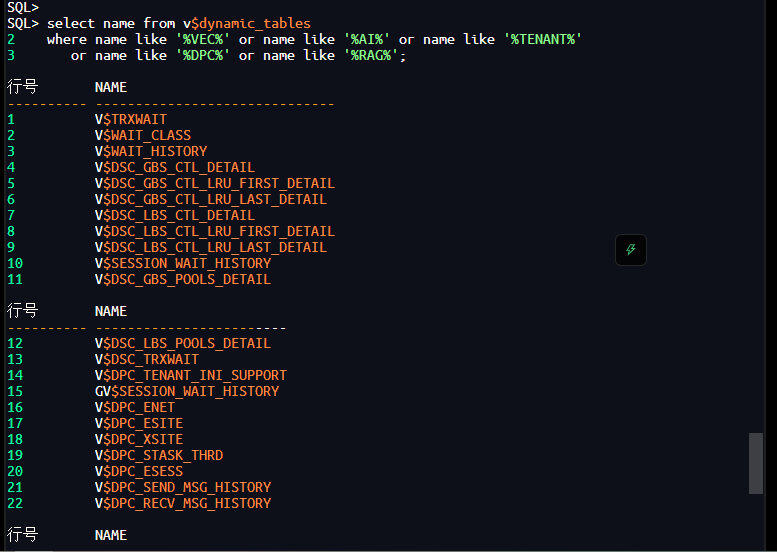Click V$DSC_LBS_CTL_DETAIL row

click(174, 215)
